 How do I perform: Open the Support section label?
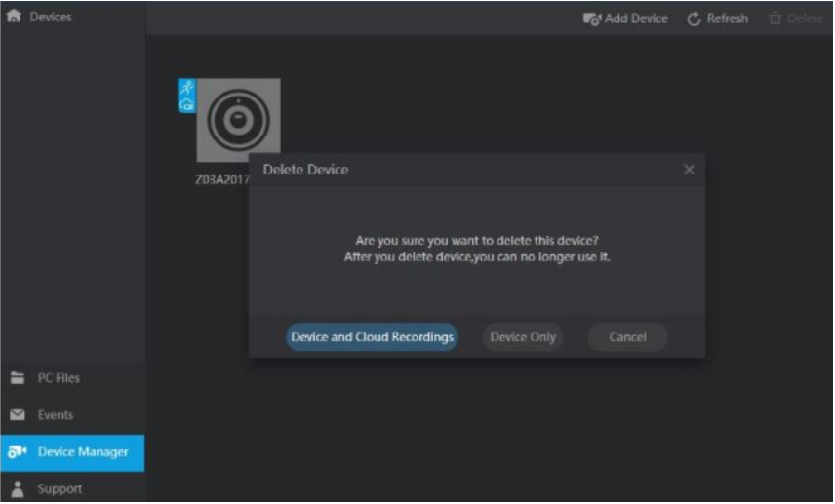click(60, 489)
